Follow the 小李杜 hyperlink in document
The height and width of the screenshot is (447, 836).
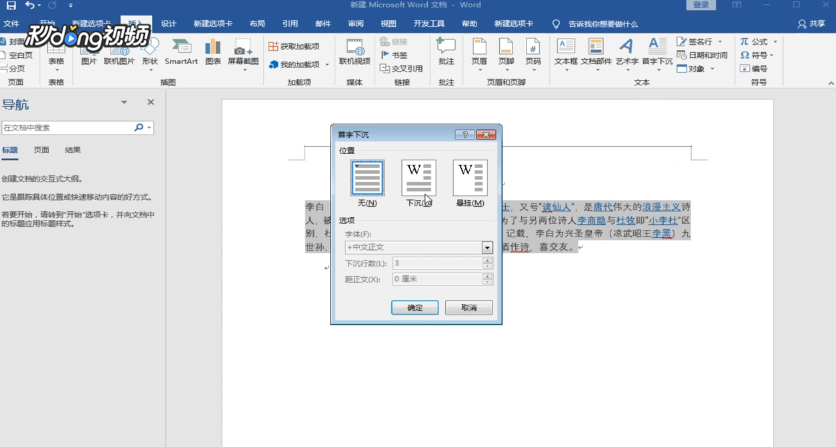[663, 220]
